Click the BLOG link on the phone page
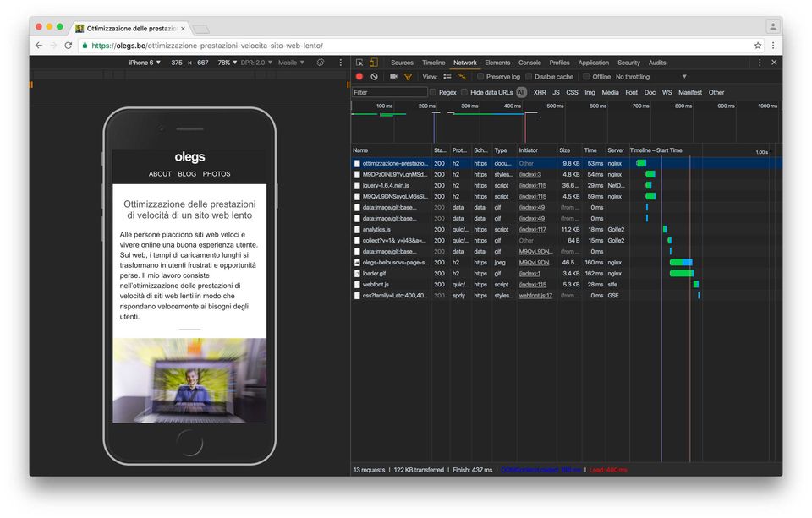Image resolution: width=812 pixels, height=518 pixels. click(187, 174)
